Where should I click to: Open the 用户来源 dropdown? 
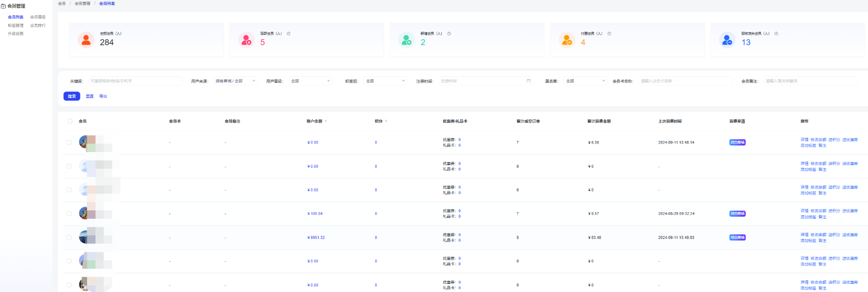[x=236, y=81]
